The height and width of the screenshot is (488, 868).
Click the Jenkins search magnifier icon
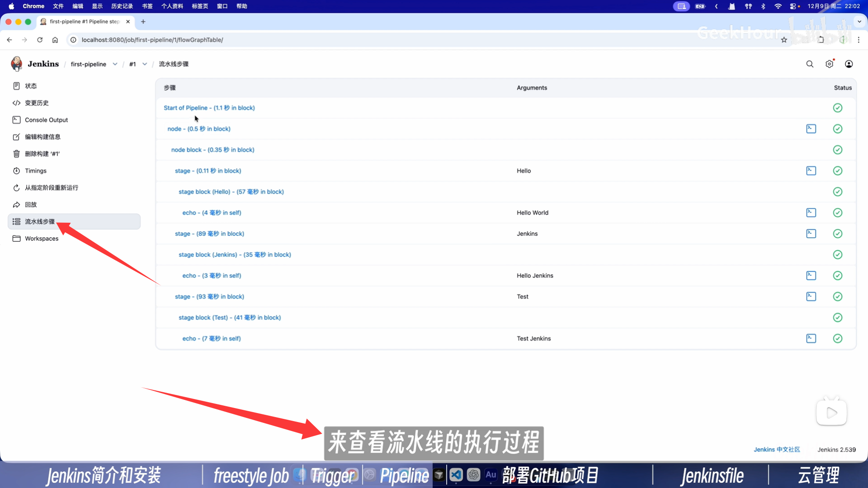810,64
